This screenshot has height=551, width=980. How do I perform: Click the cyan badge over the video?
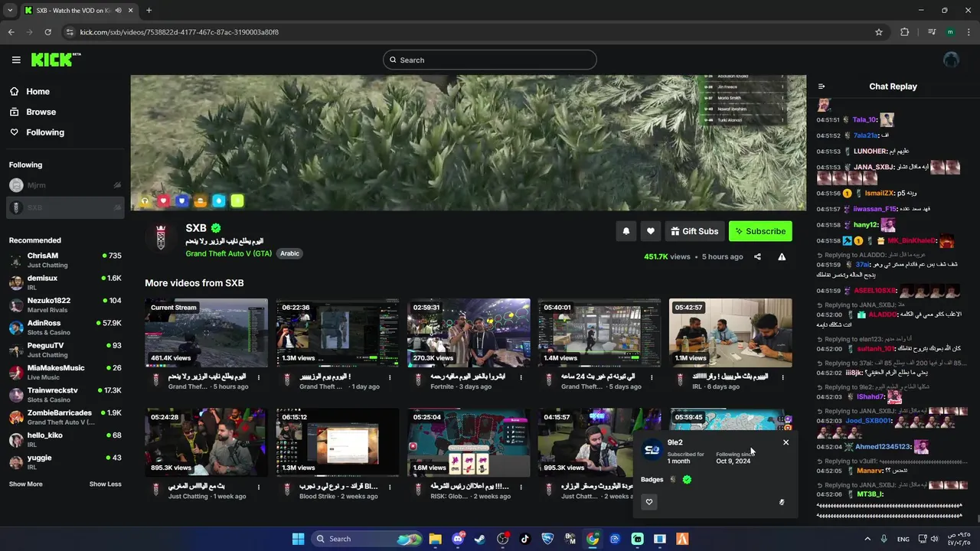click(219, 201)
